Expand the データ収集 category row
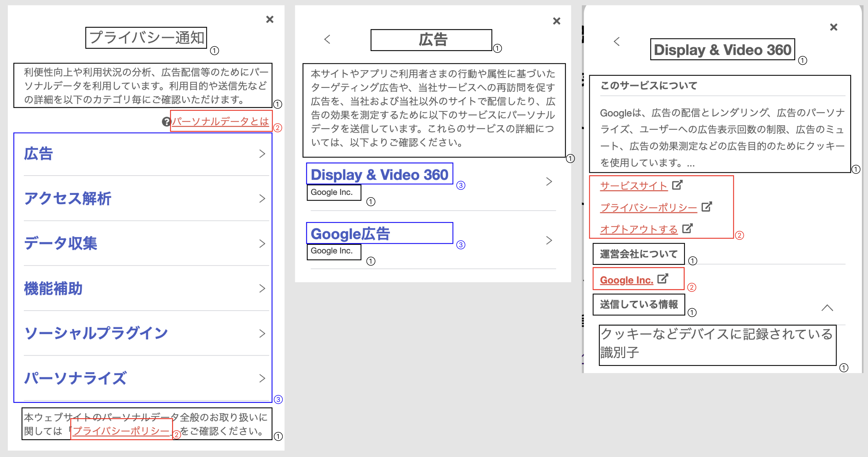This screenshot has width=868, height=457. tap(263, 243)
